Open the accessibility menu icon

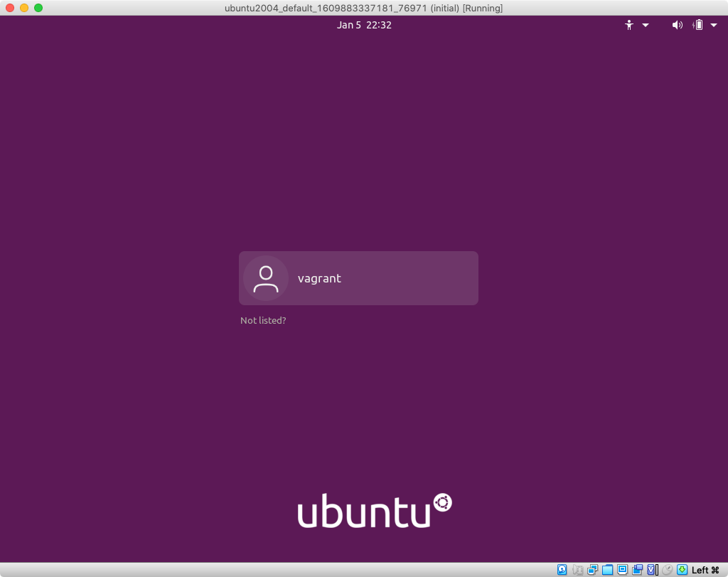(629, 25)
